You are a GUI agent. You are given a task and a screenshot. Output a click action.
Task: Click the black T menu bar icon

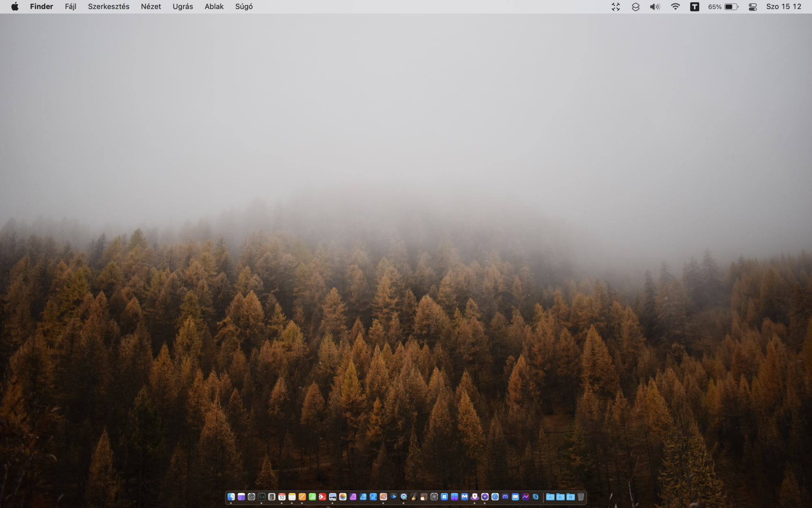(x=695, y=7)
